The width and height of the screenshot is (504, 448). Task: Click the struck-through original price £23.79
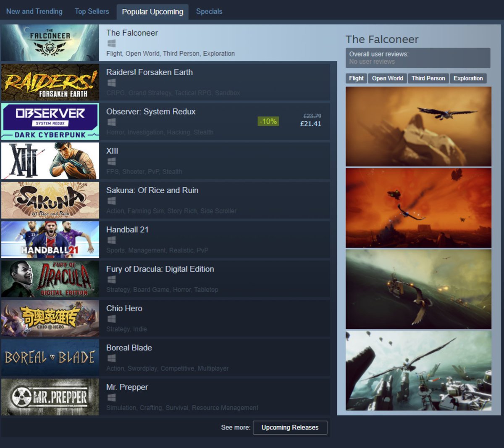pos(312,116)
